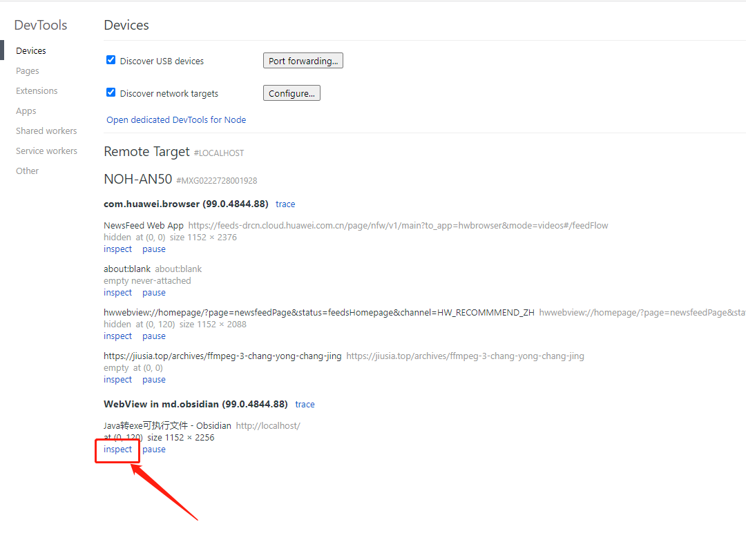Open dedicated DevTools for Node
This screenshot has width=746, height=560.
tap(176, 119)
